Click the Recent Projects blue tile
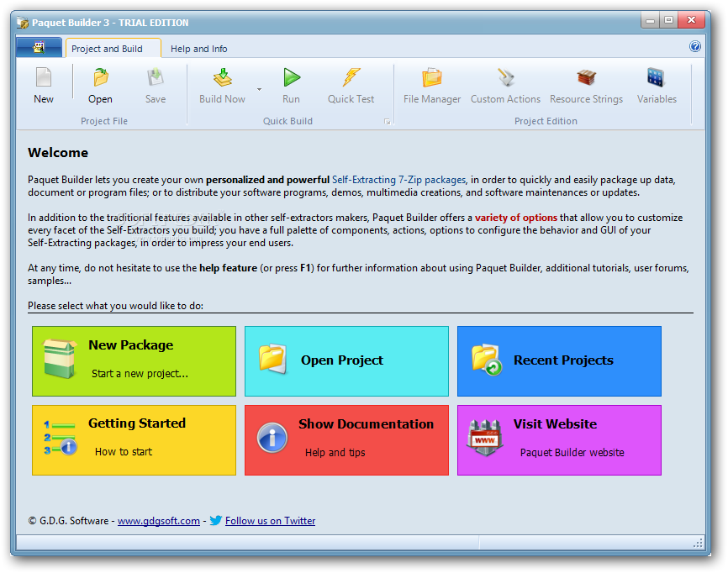 coord(560,361)
